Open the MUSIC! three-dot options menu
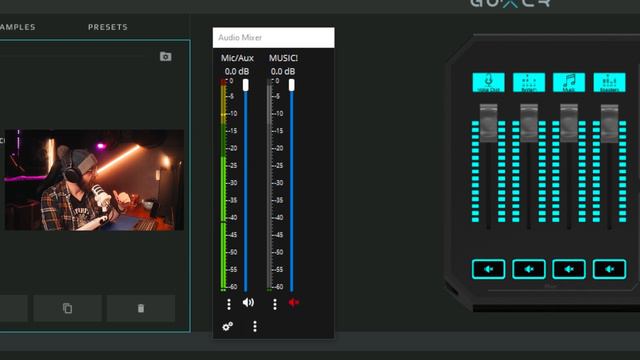This screenshot has width=640, height=360. point(275,304)
